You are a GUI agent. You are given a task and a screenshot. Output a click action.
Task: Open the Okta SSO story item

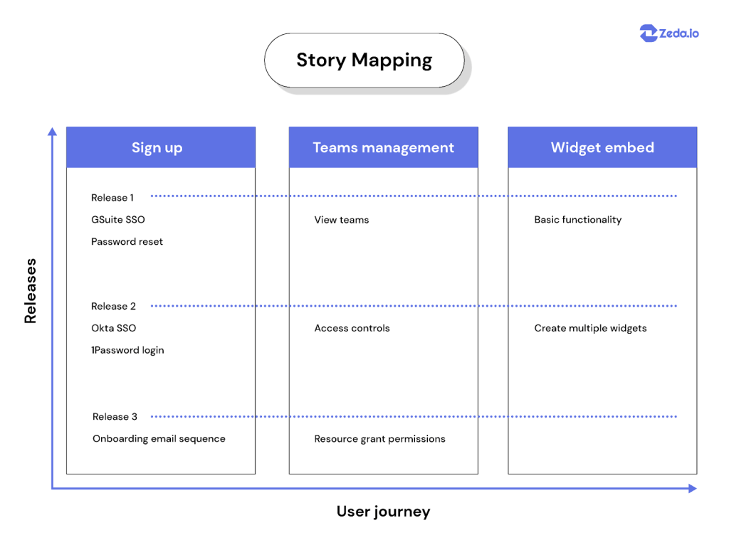[114, 328]
